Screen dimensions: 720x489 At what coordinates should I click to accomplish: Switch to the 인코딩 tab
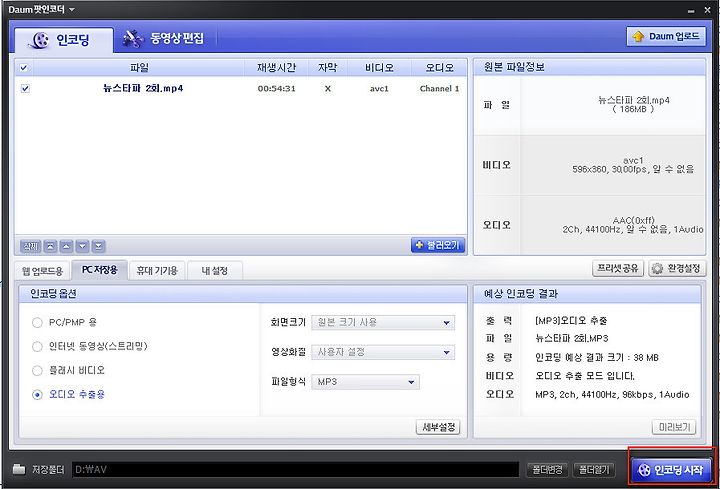click(63, 40)
